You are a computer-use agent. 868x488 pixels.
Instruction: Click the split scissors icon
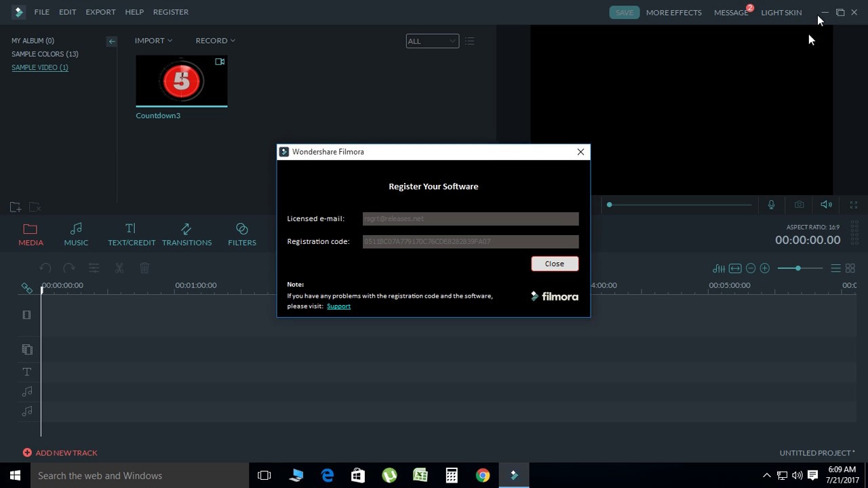119,268
